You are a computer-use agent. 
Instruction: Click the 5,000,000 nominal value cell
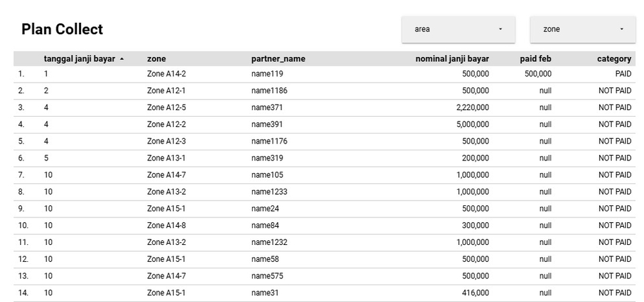pos(473,125)
